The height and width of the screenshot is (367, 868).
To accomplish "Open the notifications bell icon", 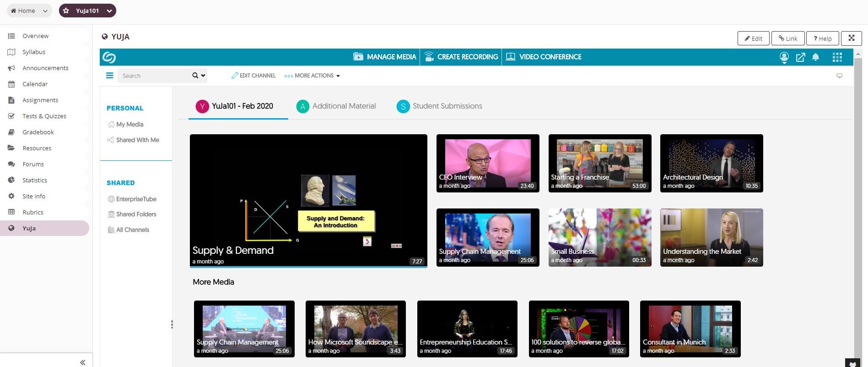I will tap(815, 57).
